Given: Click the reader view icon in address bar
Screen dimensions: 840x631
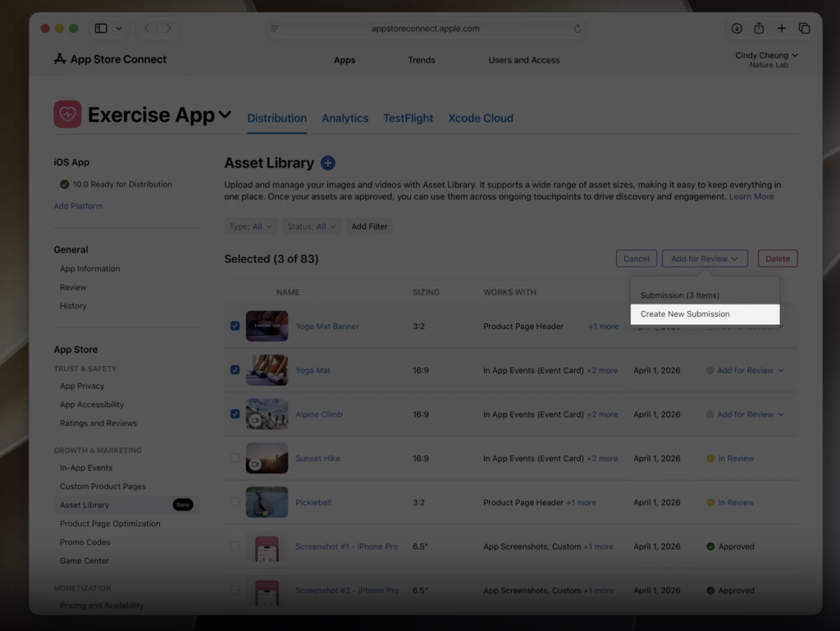Looking at the screenshot, I should 275,29.
